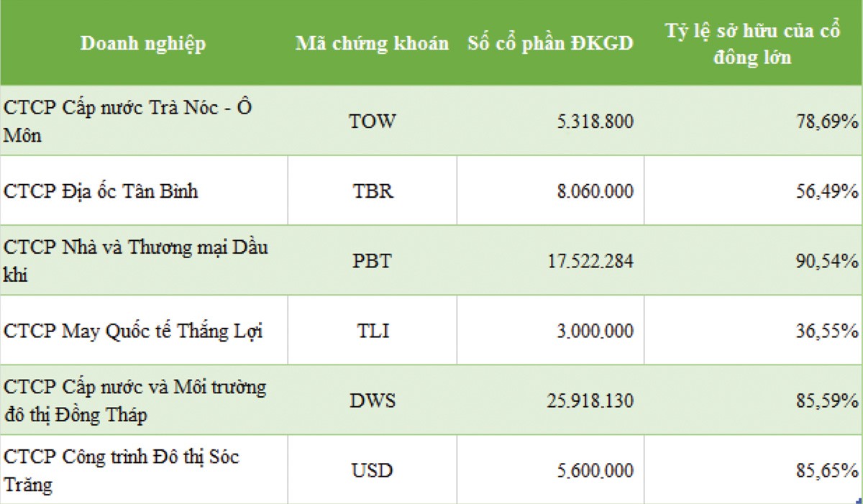Click the Doanh nghiệp column header
The height and width of the screenshot is (504, 863).
tap(143, 43)
